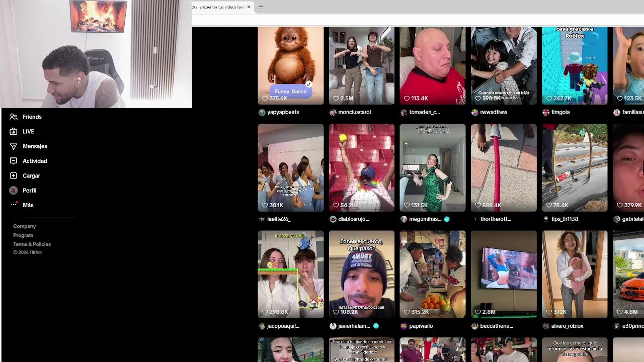Viewport: 644px width, 362px height.
Task: Click the megumihas... verified badge
Action: pos(447,219)
